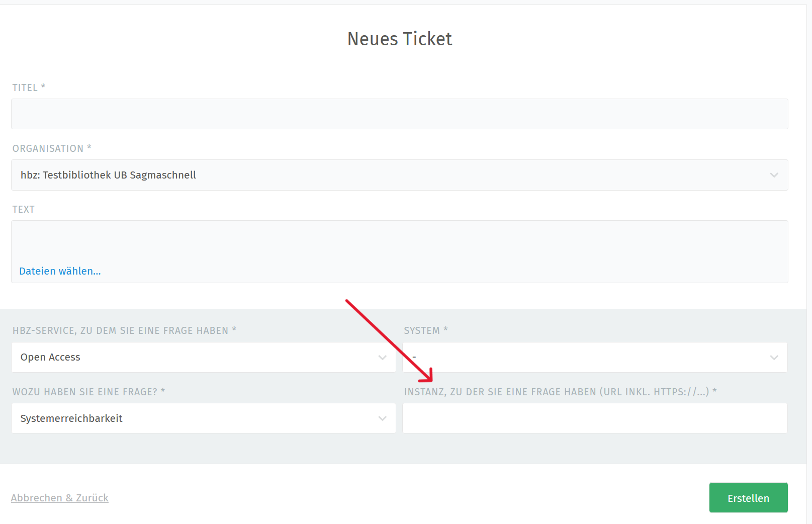Click the chevron arrow in System field
This screenshot has width=812, height=524.
point(774,358)
